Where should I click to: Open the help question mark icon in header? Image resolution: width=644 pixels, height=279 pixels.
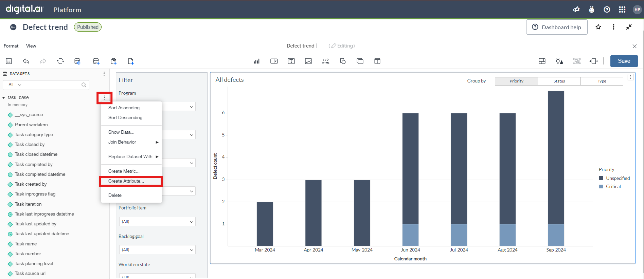607,10
